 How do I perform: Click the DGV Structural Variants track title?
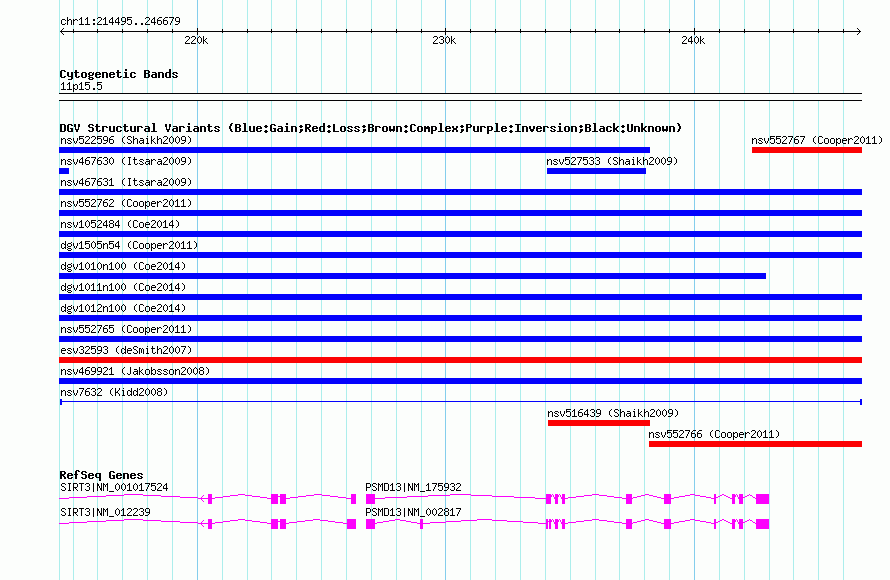(x=370, y=128)
